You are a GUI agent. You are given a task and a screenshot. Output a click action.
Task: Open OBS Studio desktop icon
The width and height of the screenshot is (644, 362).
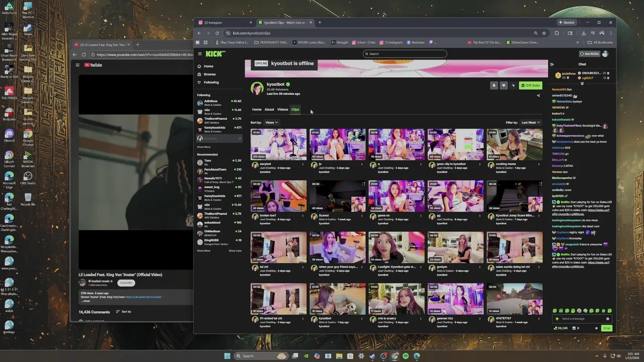click(28, 178)
